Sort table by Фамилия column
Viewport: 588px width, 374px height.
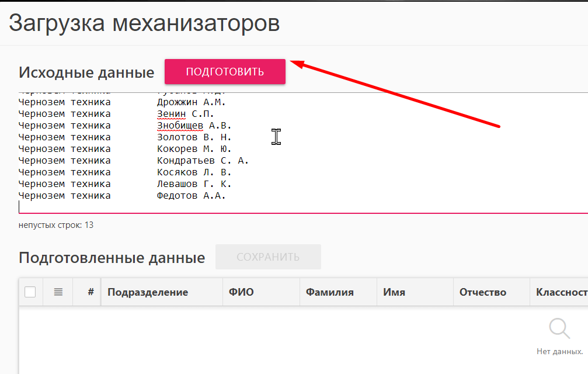click(x=330, y=292)
